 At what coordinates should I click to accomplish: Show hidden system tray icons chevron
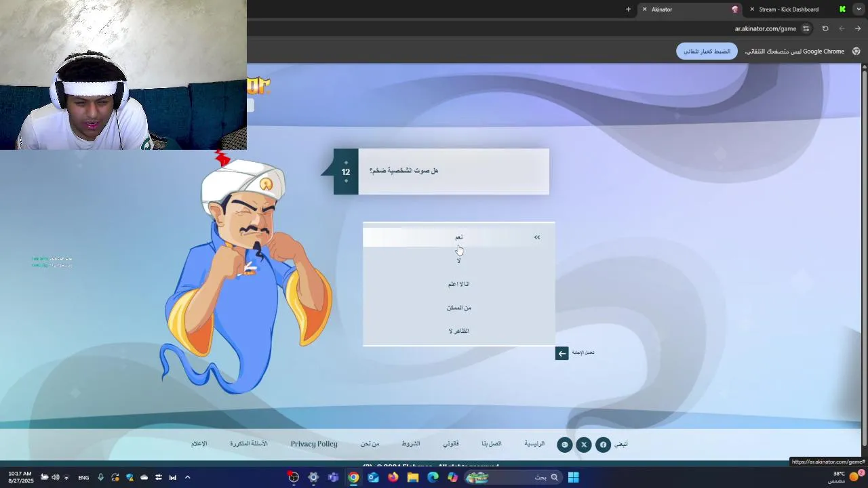[188, 477]
